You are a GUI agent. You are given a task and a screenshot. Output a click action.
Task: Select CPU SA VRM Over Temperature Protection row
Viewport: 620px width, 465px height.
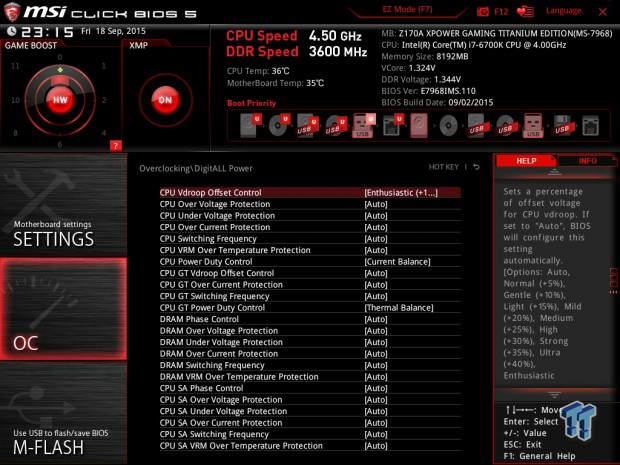310,446
